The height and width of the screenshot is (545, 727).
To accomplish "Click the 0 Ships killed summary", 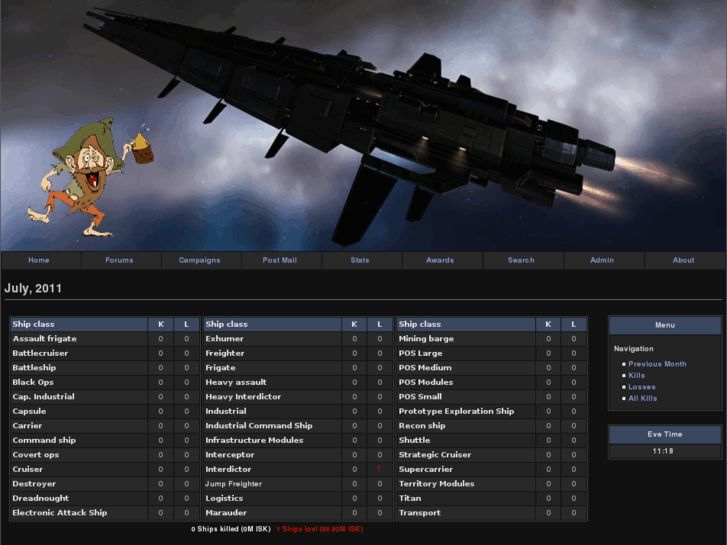I will click(231, 529).
